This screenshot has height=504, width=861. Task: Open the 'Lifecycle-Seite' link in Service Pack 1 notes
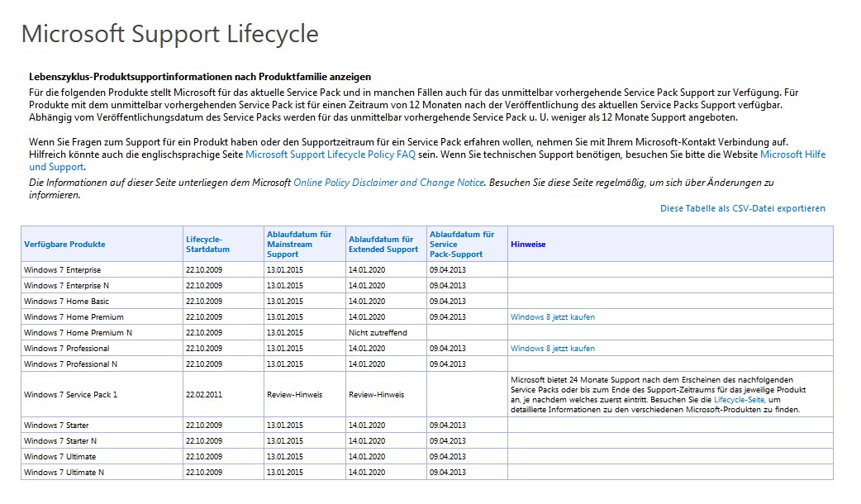pos(739,400)
